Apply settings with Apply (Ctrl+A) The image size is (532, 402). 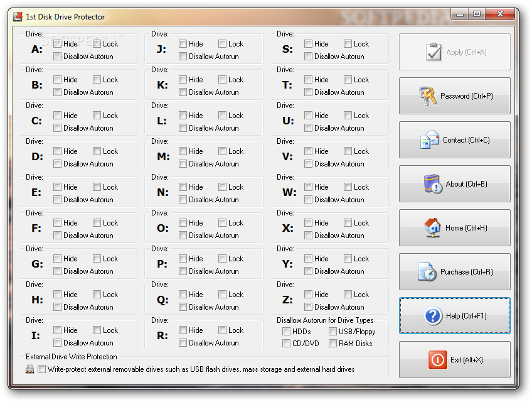(x=455, y=52)
